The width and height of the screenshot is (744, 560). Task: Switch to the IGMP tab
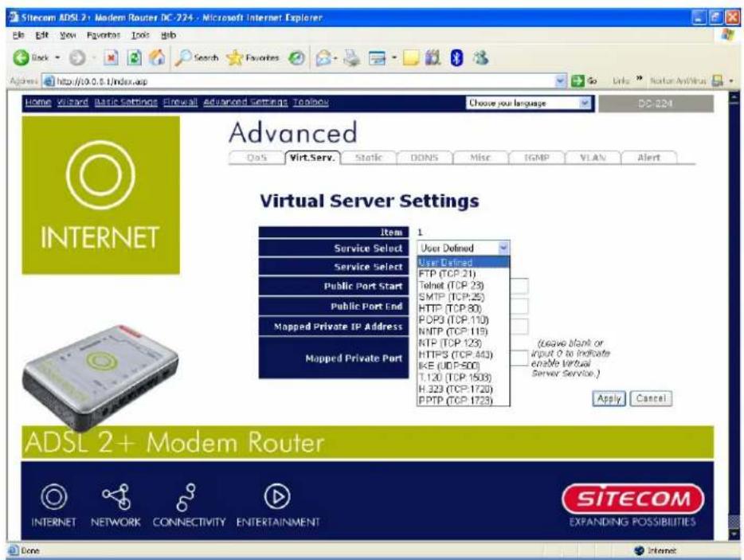tap(536, 158)
